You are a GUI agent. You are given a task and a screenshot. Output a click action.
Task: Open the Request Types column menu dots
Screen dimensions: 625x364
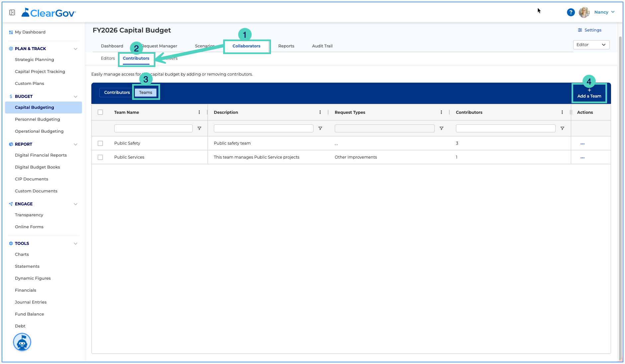coord(441,112)
